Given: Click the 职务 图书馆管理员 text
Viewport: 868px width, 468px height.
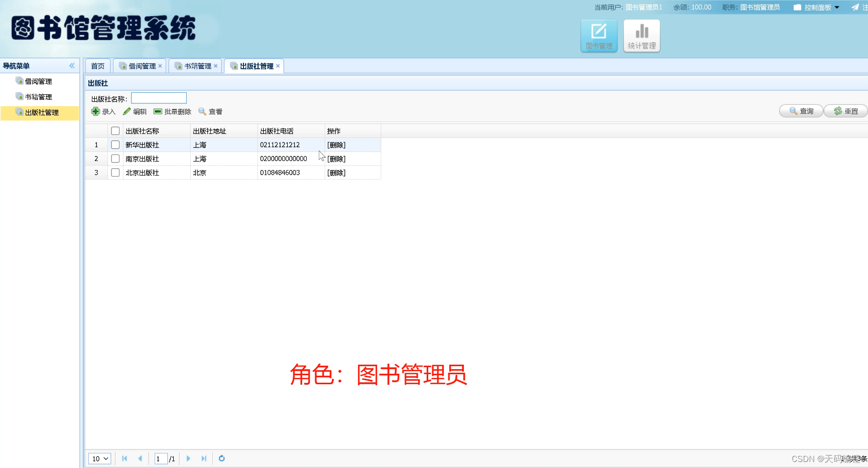Looking at the screenshot, I should pyautogui.click(x=751, y=7).
